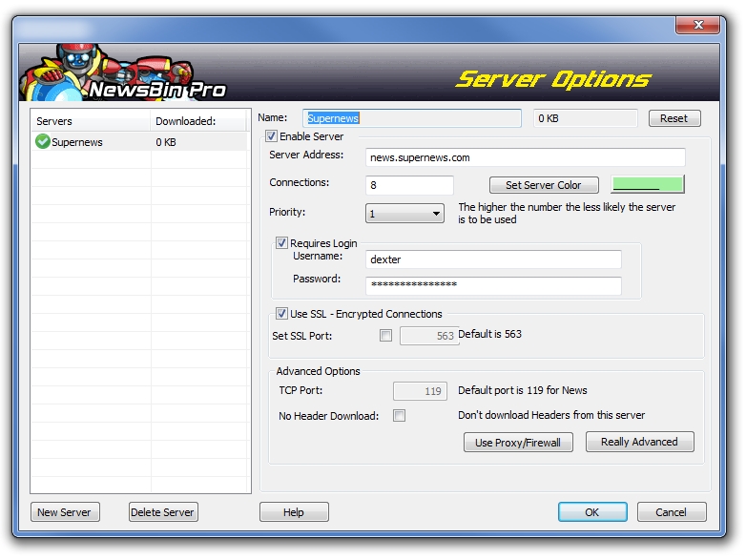Click the 0 KB value beside Supernews
The image size is (746, 560).
(x=166, y=142)
